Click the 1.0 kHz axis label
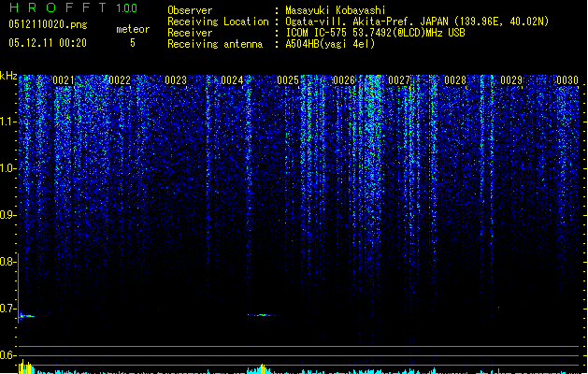Image resolution: width=588 pixels, height=374 pixels. 8,168
